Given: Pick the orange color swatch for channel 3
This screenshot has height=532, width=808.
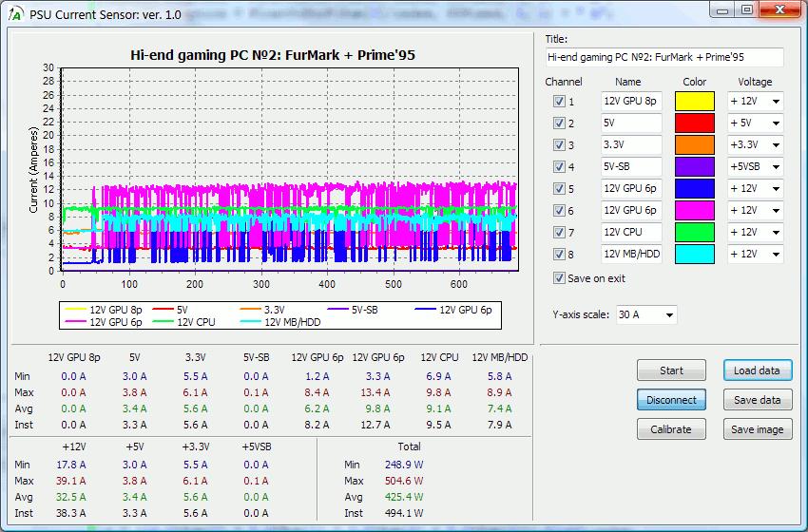Looking at the screenshot, I should tap(695, 145).
